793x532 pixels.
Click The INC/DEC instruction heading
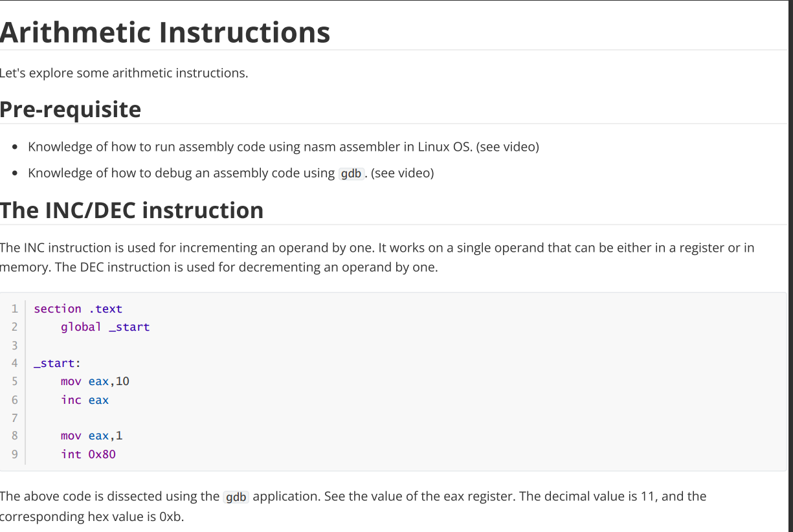click(132, 210)
